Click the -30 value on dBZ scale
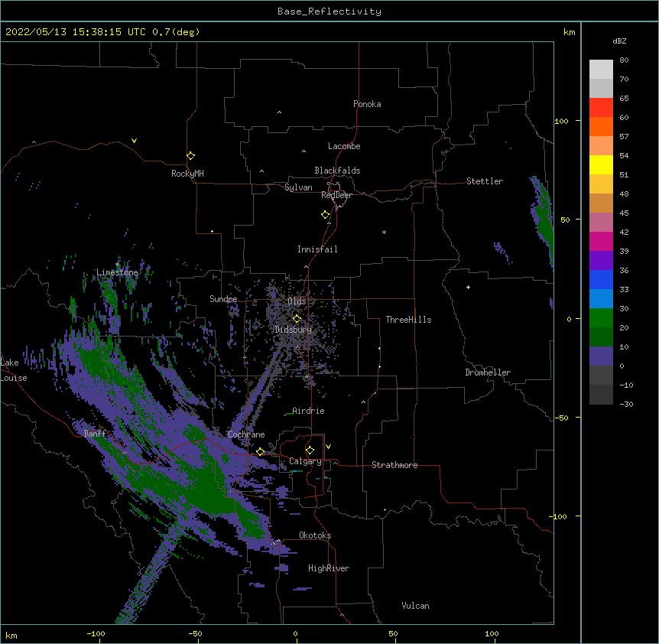Screen dimensions: 659x644 click(x=626, y=404)
